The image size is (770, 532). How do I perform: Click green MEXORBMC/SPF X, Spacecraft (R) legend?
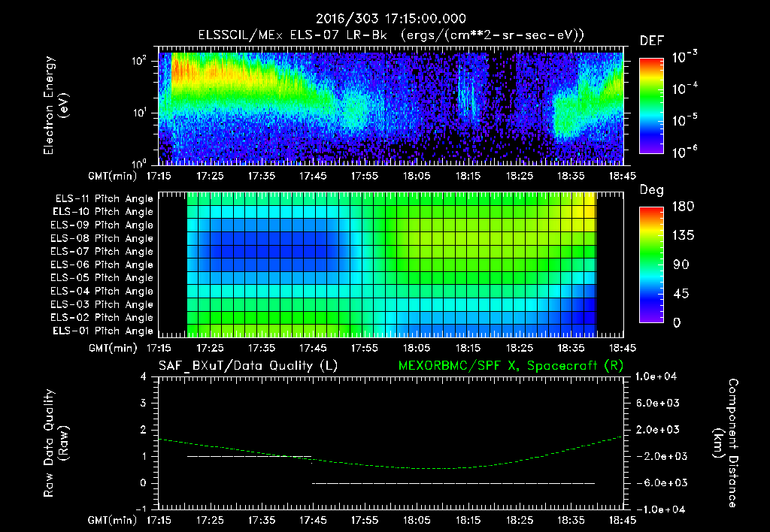point(511,366)
